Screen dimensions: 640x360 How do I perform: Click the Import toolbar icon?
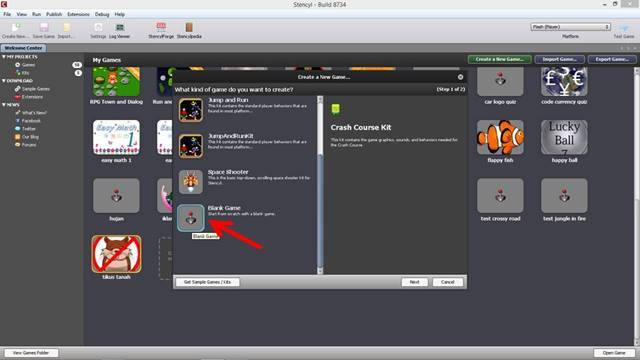[66, 28]
